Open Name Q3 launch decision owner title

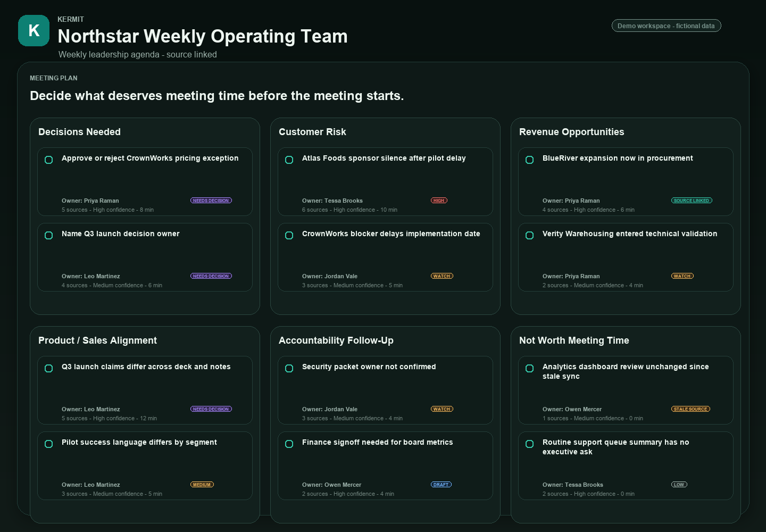[121, 234]
